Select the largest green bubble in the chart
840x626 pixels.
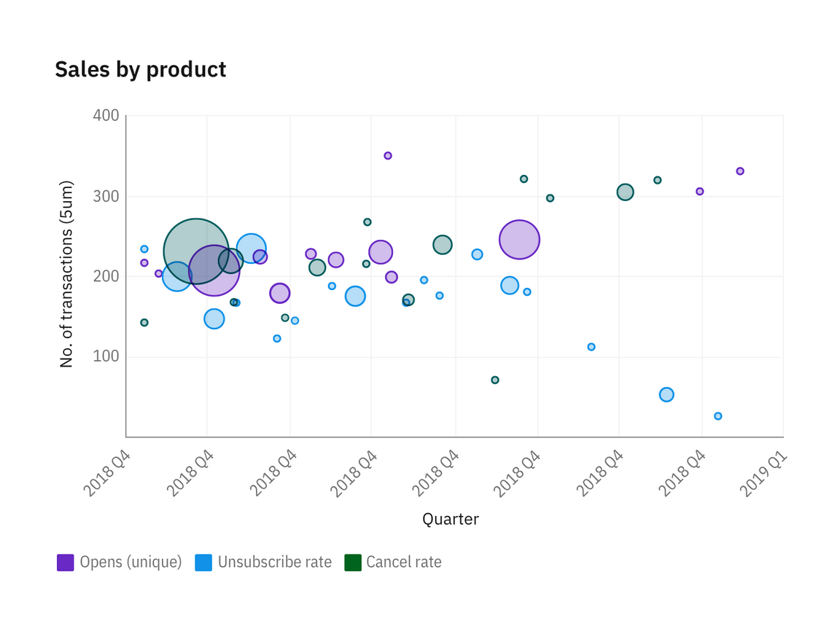tap(195, 251)
